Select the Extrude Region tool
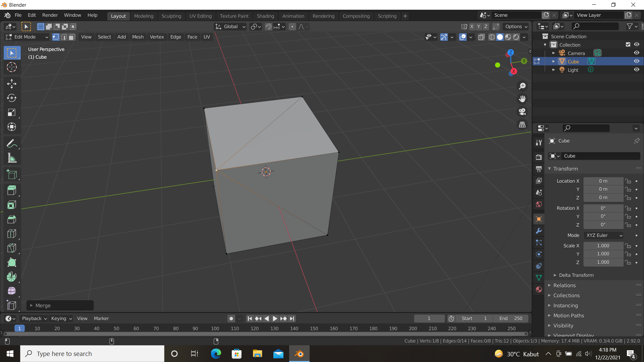This screenshot has width=644, height=362. 12,190
